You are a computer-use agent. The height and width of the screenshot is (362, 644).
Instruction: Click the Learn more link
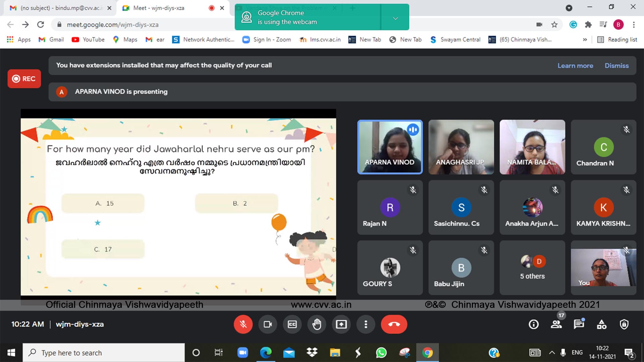pos(575,66)
